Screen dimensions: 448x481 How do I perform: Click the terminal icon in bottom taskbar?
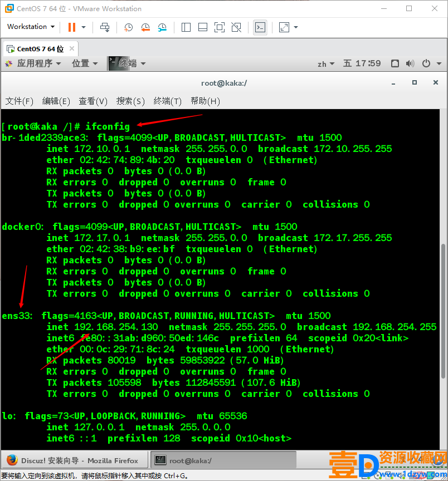click(160, 460)
